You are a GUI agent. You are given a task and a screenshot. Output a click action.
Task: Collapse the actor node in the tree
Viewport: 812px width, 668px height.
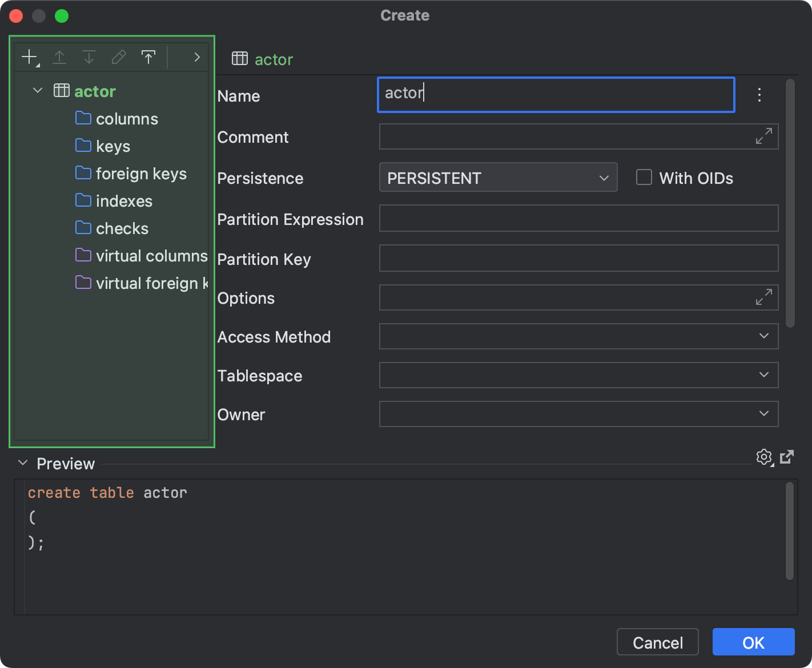[37, 90]
